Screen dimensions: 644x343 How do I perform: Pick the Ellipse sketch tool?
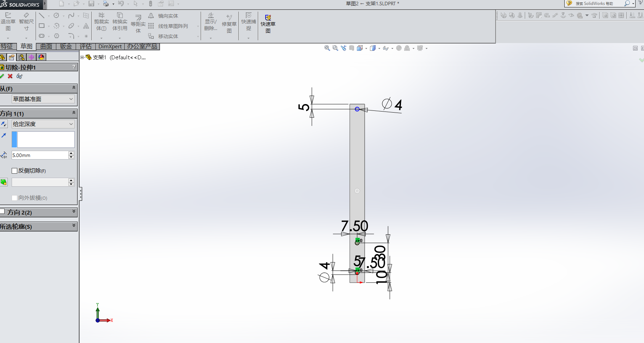(71, 26)
